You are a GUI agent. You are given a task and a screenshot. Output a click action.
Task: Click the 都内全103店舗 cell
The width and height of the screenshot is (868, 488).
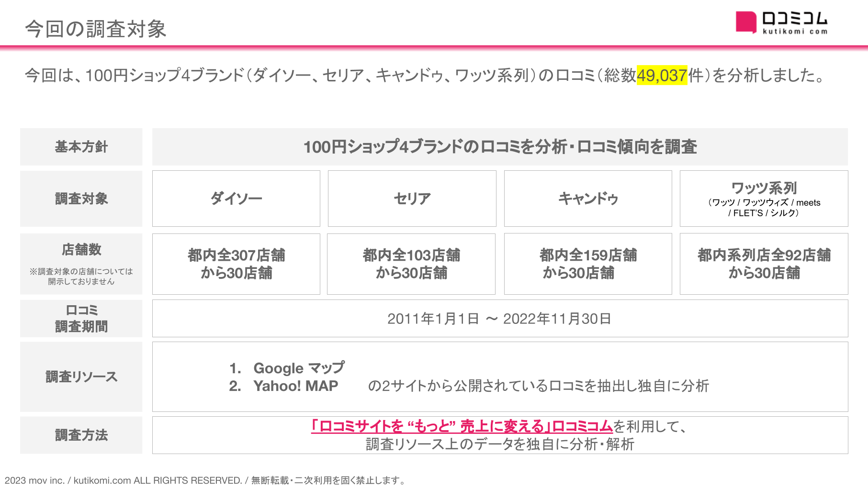click(411, 264)
